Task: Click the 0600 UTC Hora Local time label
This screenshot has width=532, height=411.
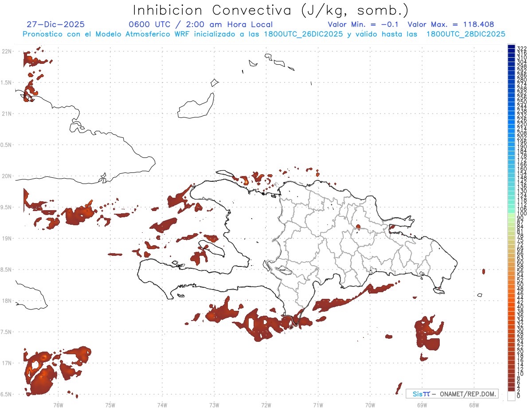Action: [x=200, y=24]
